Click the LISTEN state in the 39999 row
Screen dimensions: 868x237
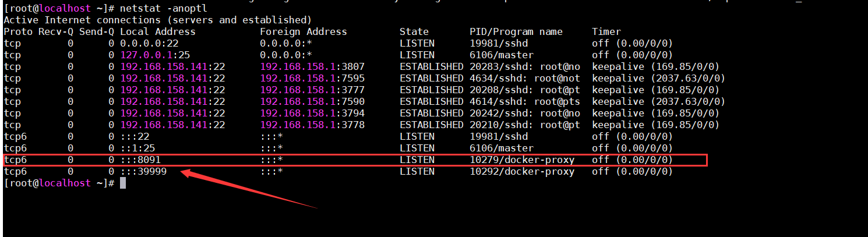(417, 172)
